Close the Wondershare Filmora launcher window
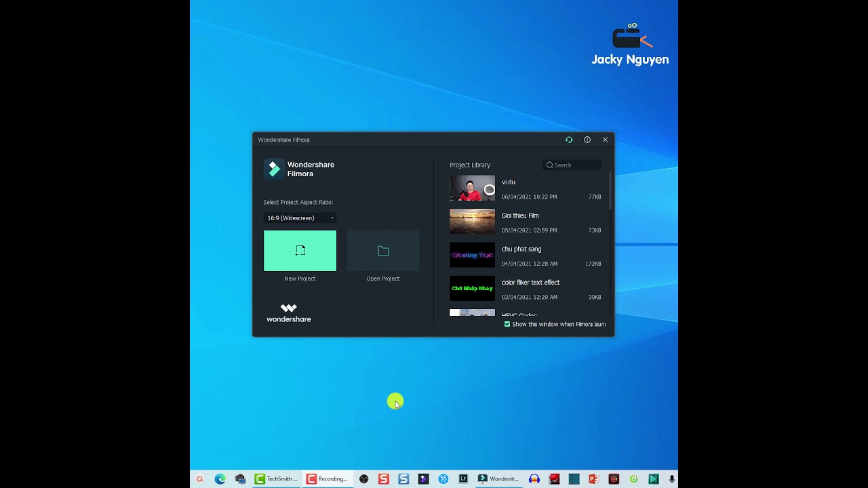The width and height of the screenshot is (868, 488). 606,140
